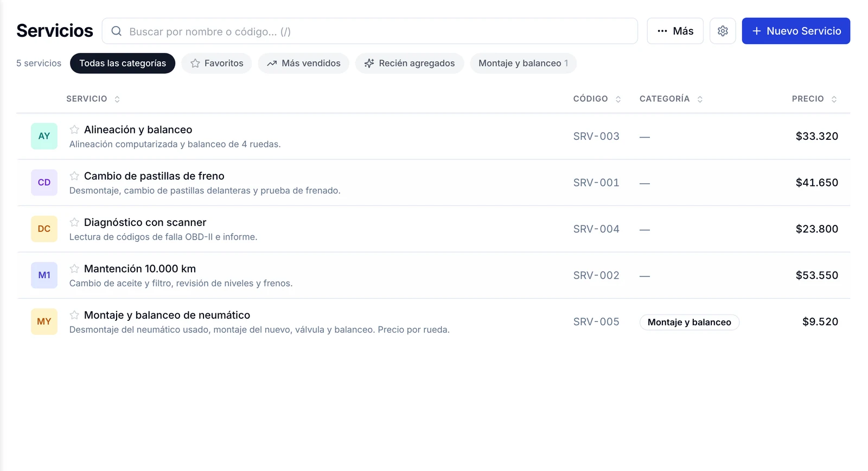The image size is (868, 471).
Task: Create a Nuevo Servicio
Action: pos(796,31)
